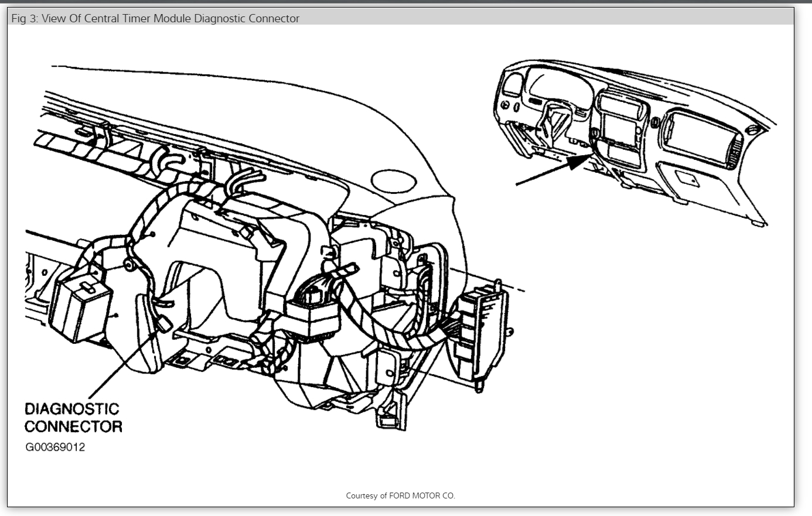Click the DIAGNOSTIC CONNECTOR label
Viewport: 812px width, 516px height.
[x=73, y=418]
